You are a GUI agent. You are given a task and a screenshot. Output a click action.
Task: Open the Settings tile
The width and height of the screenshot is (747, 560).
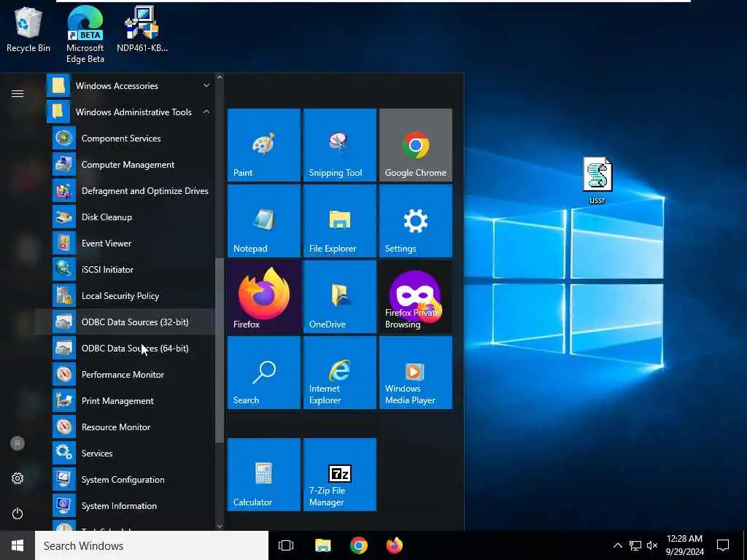pos(415,220)
